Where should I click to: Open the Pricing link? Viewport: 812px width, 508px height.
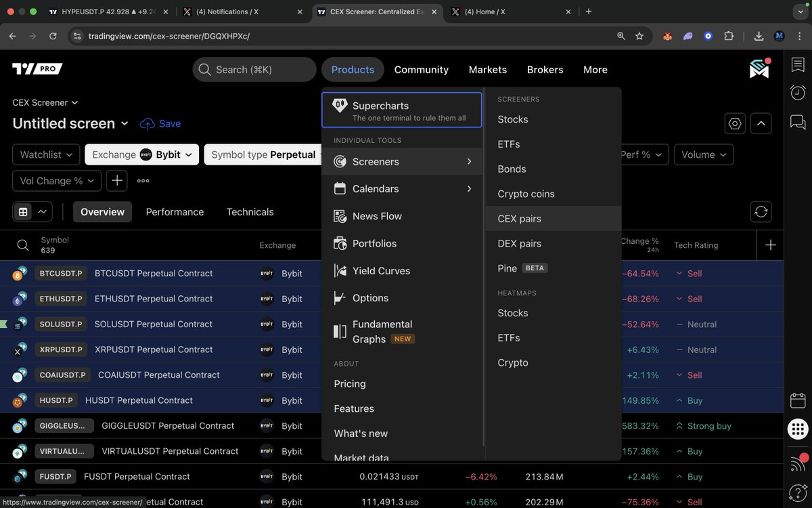[x=350, y=384]
